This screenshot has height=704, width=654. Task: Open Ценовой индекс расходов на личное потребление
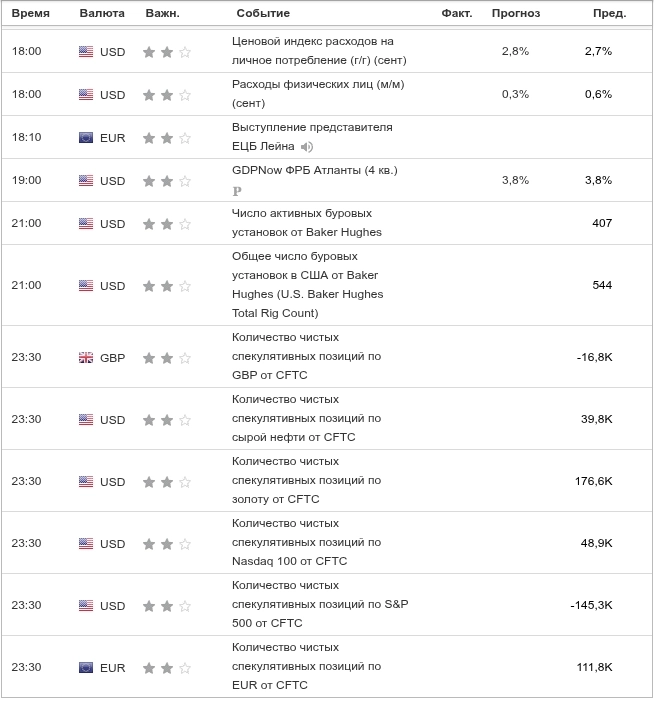tap(312, 42)
